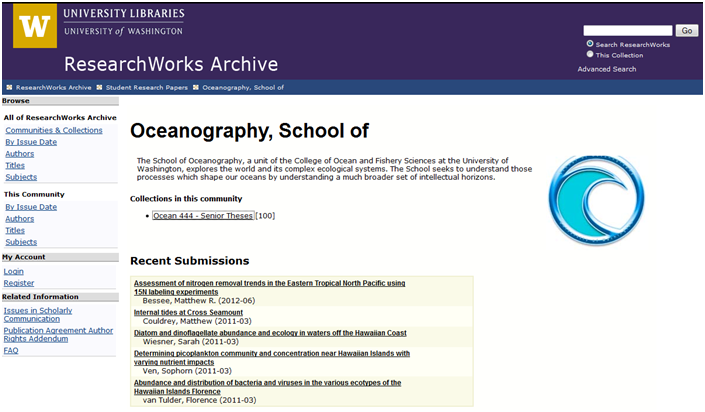Click the Go search button
Image resolution: width=705 pixels, height=412 pixels.
click(687, 31)
